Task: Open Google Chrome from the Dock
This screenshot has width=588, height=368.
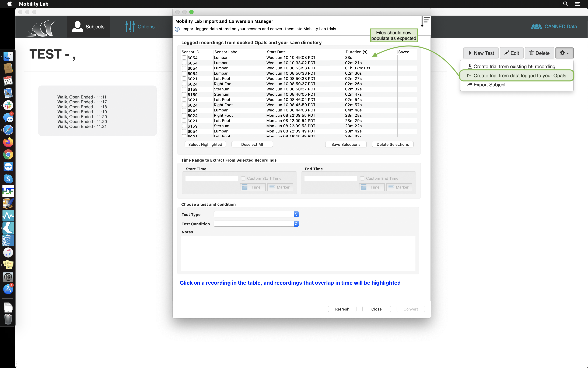Action: 8,155
